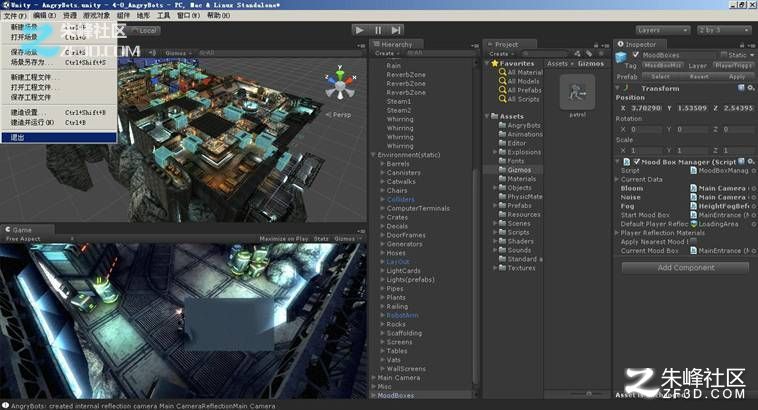Choose 退出 (Exit) from File menu
The width and height of the screenshot is (758, 410).
pyautogui.click(x=58, y=137)
